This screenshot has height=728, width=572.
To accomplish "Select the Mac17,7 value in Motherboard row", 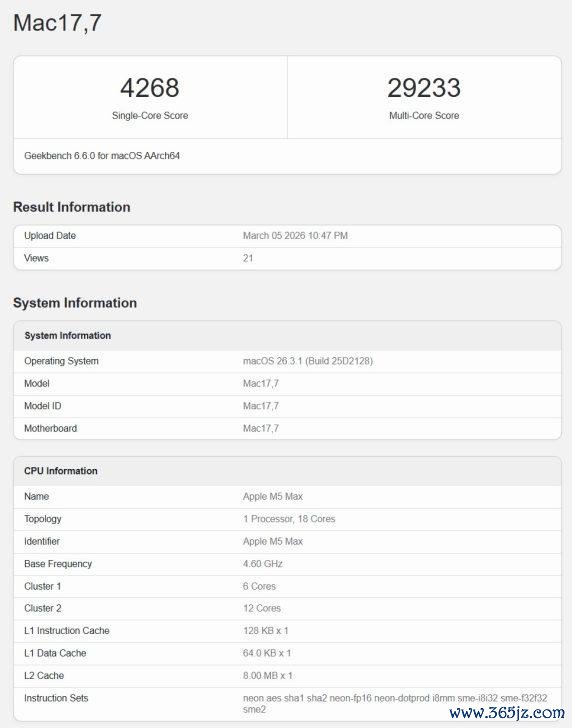I will (x=260, y=428).
